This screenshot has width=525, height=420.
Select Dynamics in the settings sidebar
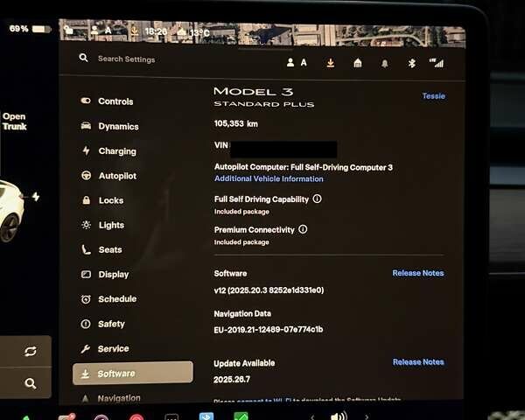tap(117, 126)
